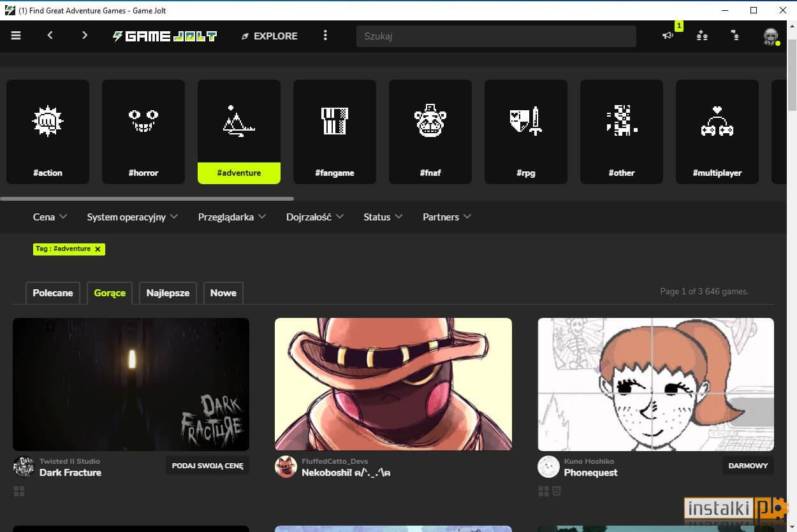The image size is (797, 532).
Task: Click the horizontal tag carousel scrollbar
Action: click(x=147, y=199)
